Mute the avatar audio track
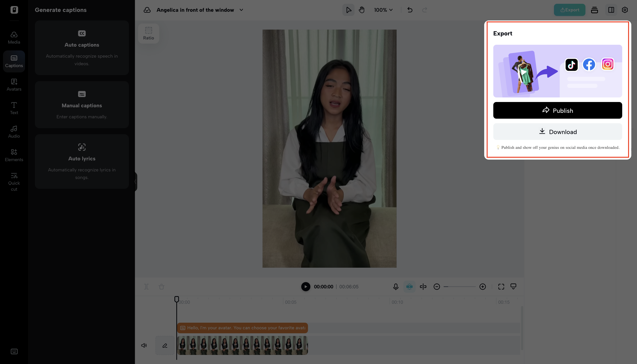This screenshot has width=637, height=364. click(x=144, y=345)
